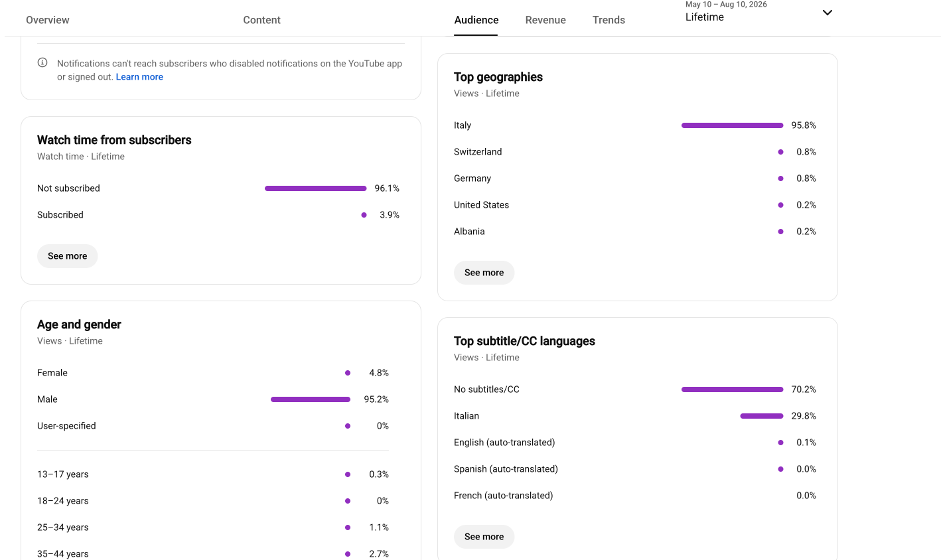Click the Female 4.8% purple dot

pos(348,373)
